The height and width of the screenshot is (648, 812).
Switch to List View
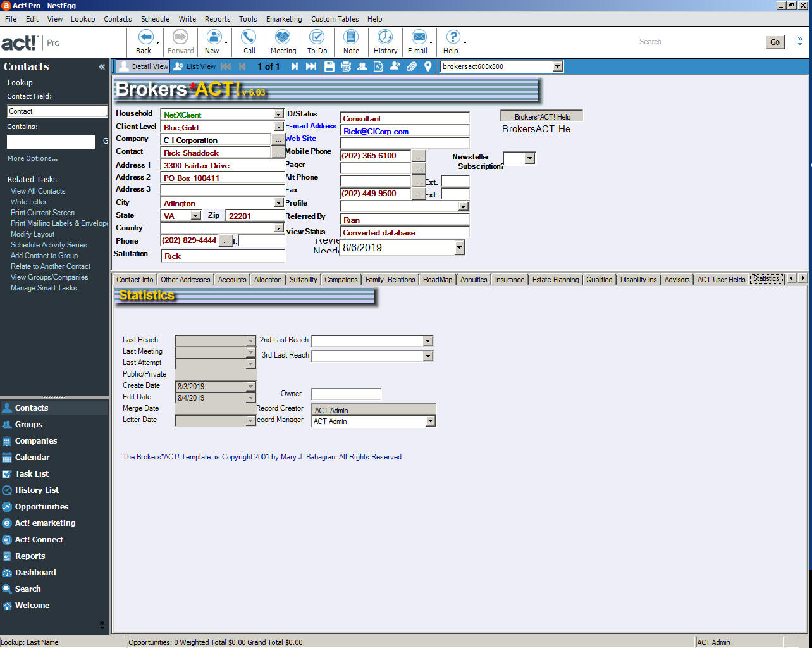coord(195,66)
